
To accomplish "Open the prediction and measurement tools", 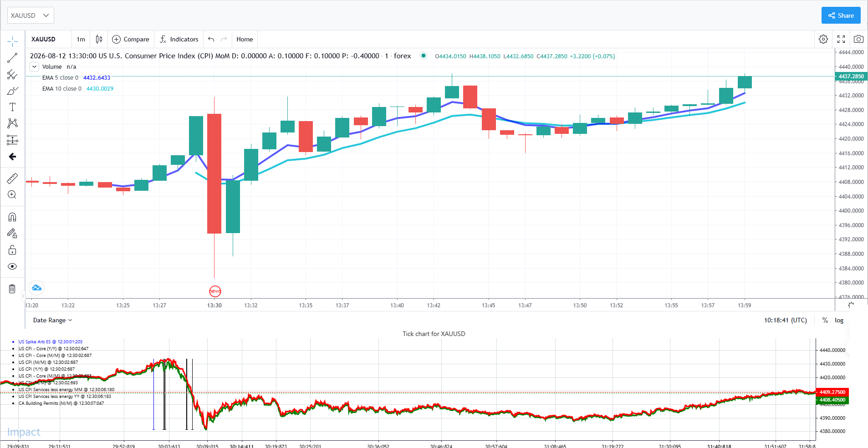I will [x=12, y=140].
